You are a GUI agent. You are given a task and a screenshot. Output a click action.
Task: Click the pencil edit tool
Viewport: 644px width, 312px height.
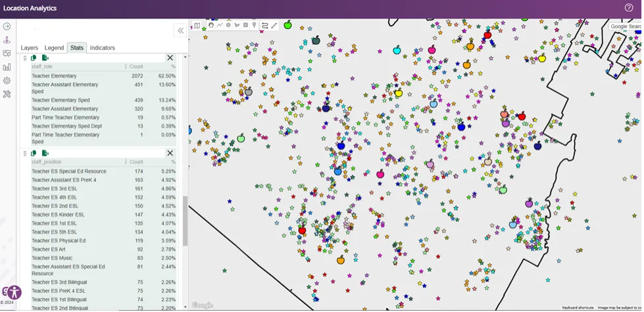point(274,26)
